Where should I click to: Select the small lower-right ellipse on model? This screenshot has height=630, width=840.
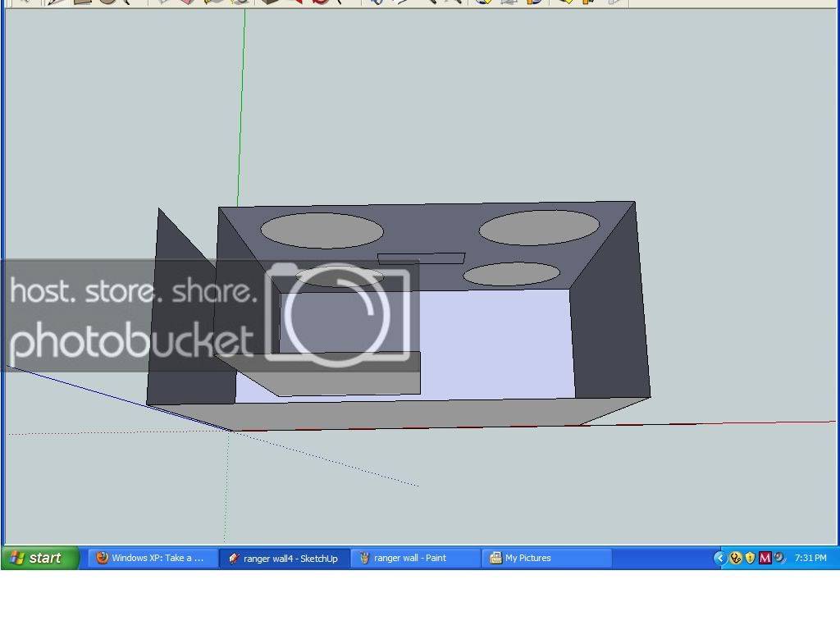(x=512, y=274)
